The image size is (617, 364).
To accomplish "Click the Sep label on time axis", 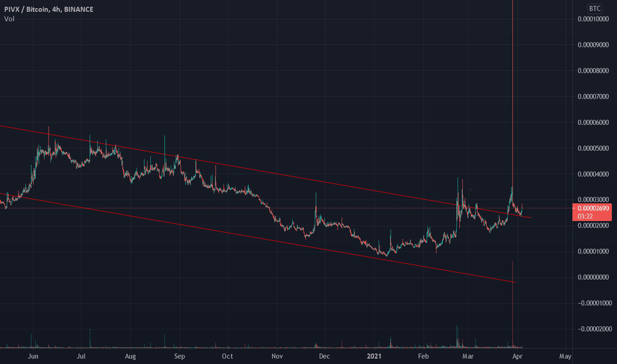I will coord(179,356).
